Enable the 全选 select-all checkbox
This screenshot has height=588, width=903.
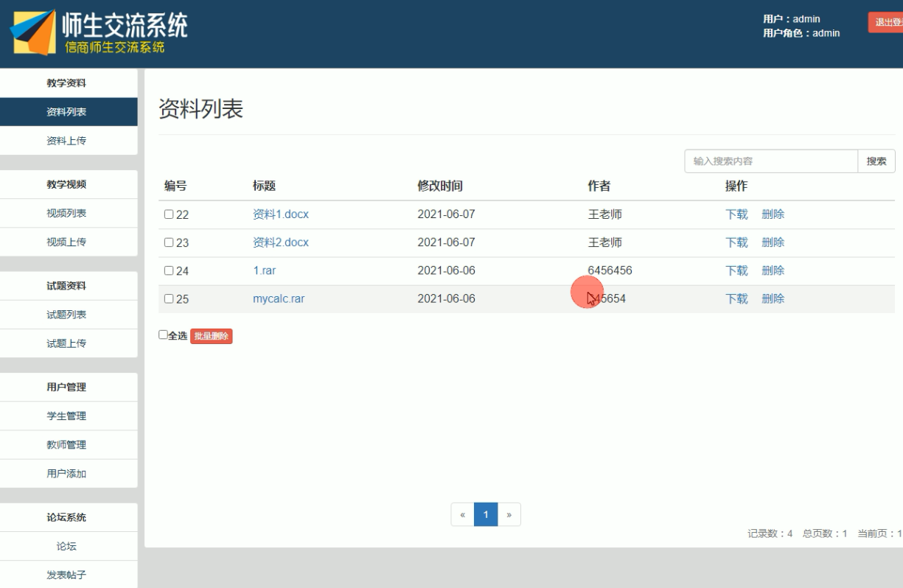(x=163, y=335)
